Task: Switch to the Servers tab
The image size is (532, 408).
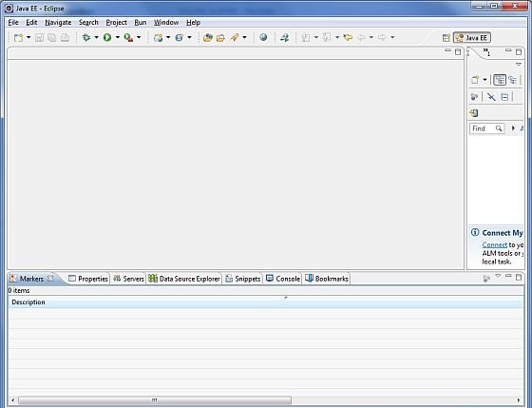Action: (128, 279)
